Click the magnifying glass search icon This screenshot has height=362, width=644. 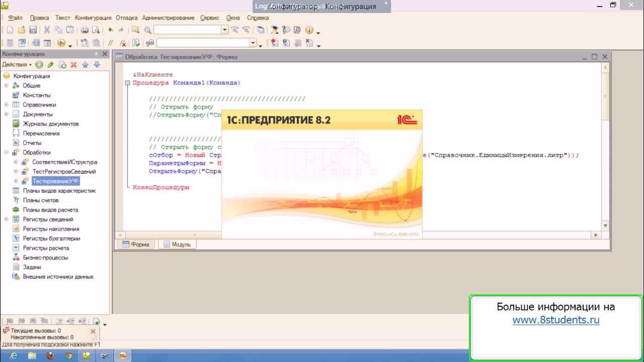[x=147, y=30]
